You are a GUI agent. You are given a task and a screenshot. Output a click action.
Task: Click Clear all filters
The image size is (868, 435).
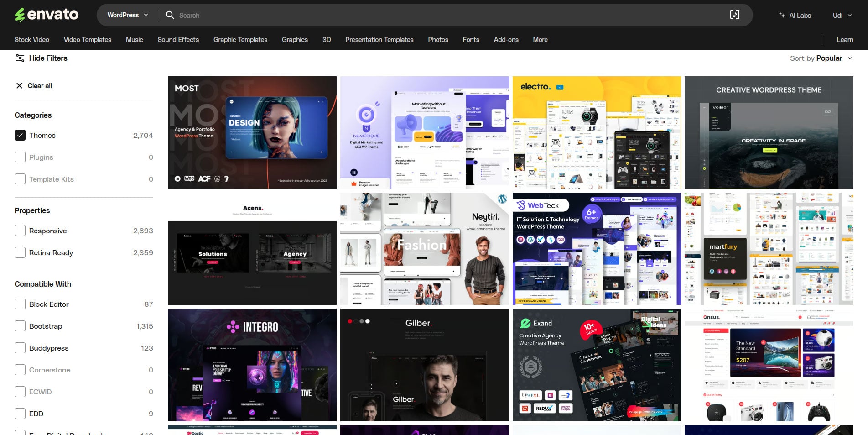(x=34, y=85)
